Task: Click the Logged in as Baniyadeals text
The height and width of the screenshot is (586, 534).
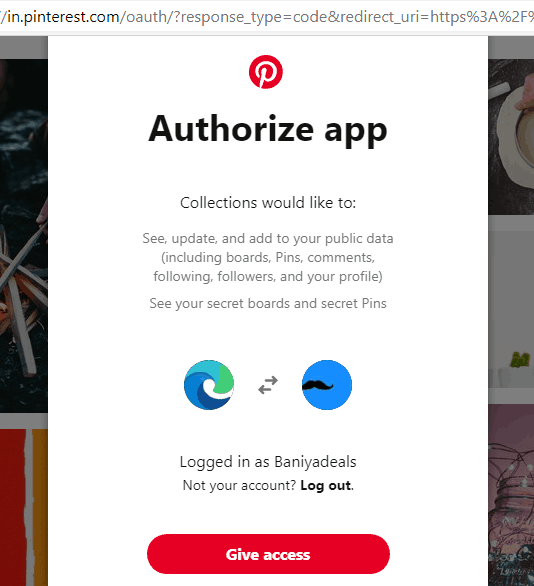Action: pyautogui.click(x=268, y=462)
